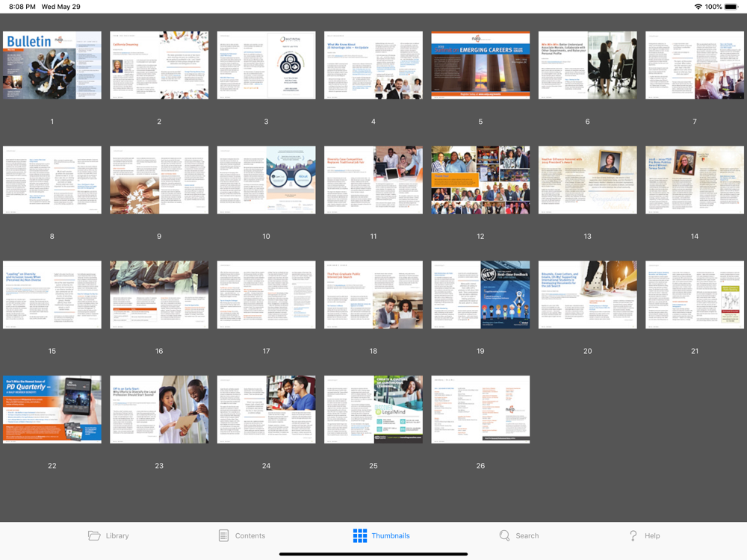Open the Library folder icon

click(x=94, y=535)
